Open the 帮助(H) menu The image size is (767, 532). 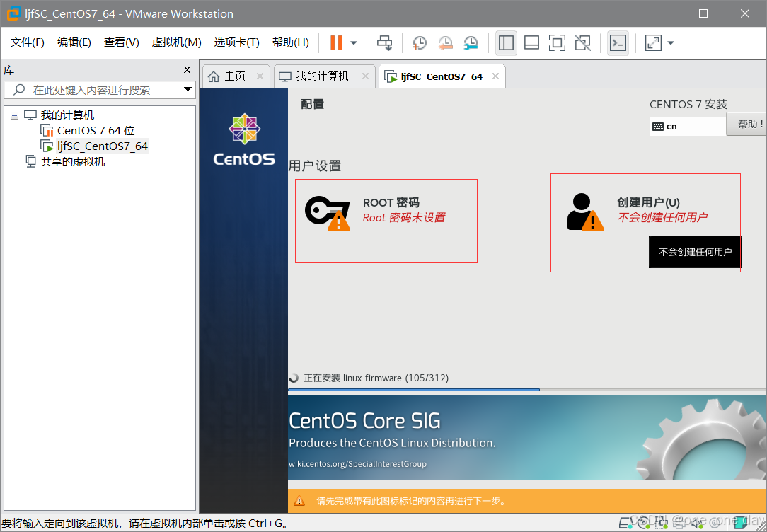coord(291,42)
